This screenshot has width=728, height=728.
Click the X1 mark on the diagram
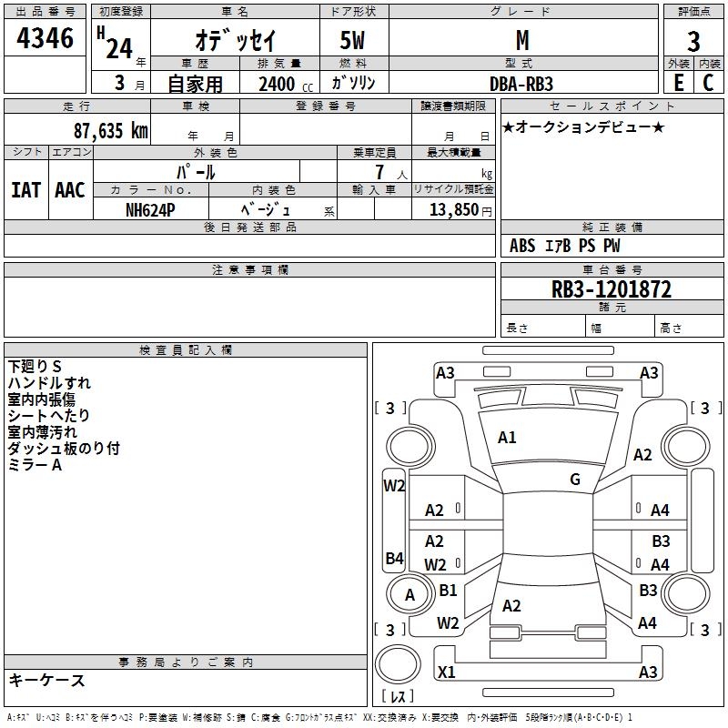pyautogui.click(x=446, y=672)
